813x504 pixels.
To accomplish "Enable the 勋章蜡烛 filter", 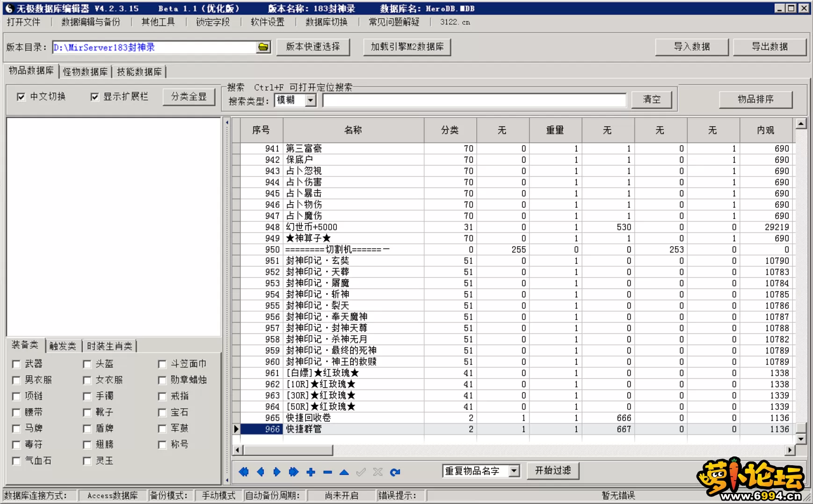I will click(162, 380).
